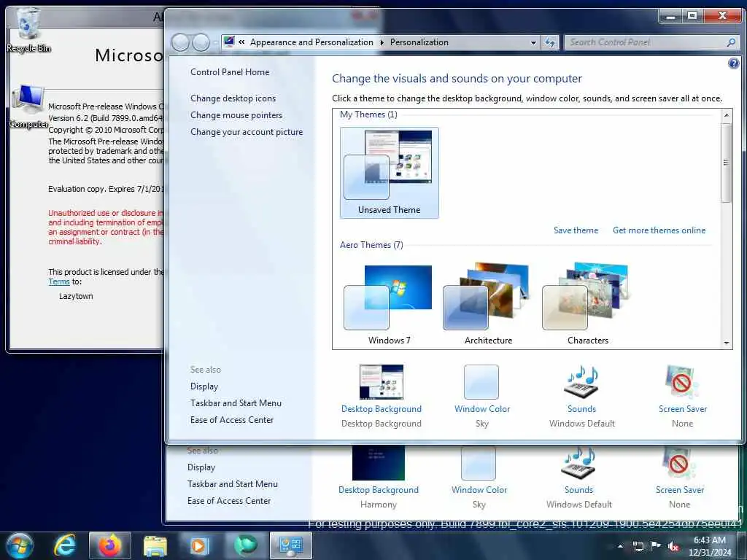Click Change your account picture

(x=247, y=132)
